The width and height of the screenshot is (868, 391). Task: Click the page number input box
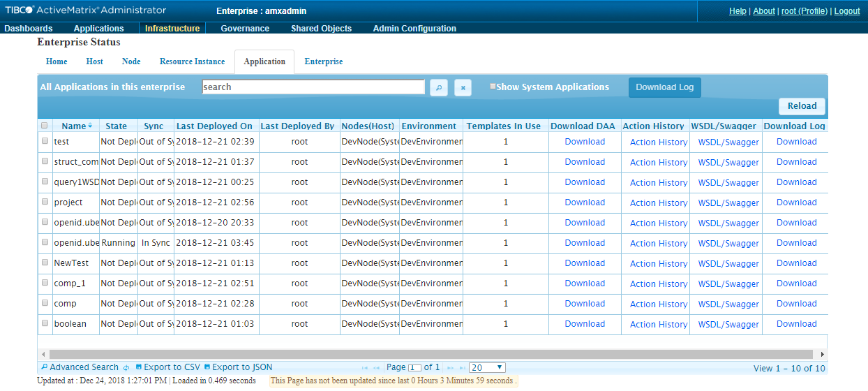414,368
